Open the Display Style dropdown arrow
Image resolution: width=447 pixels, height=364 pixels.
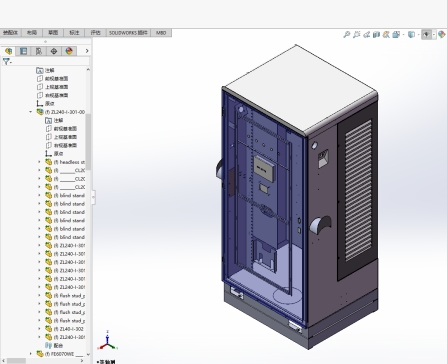pos(419,35)
